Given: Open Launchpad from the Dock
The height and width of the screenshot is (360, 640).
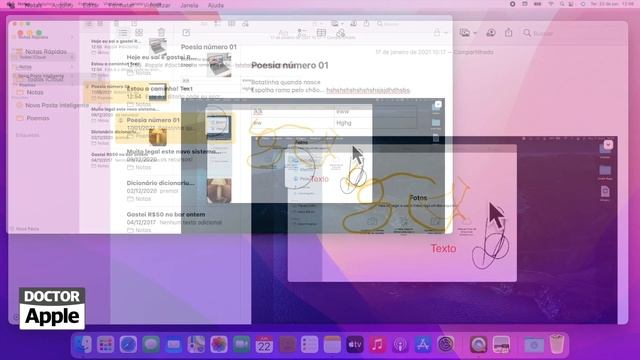Looking at the screenshot, I should click(x=105, y=345).
